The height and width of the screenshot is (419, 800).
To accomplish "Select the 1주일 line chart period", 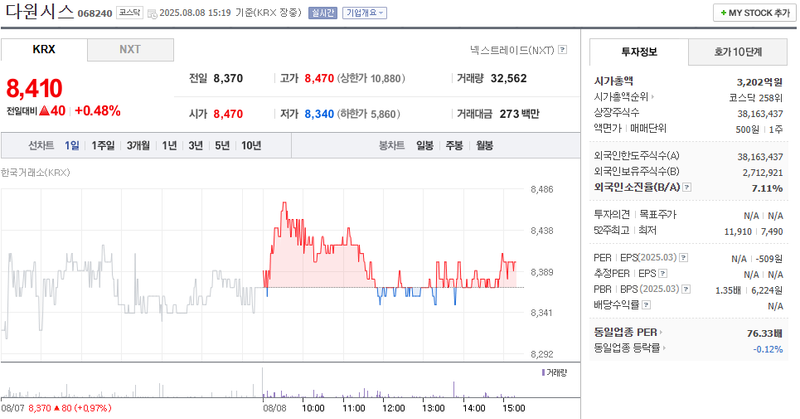I will pyautogui.click(x=103, y=145).
